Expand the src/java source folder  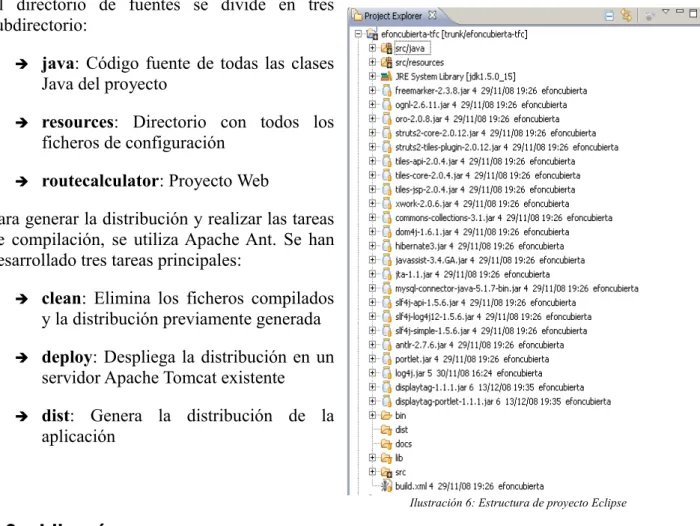click(372, 48)
